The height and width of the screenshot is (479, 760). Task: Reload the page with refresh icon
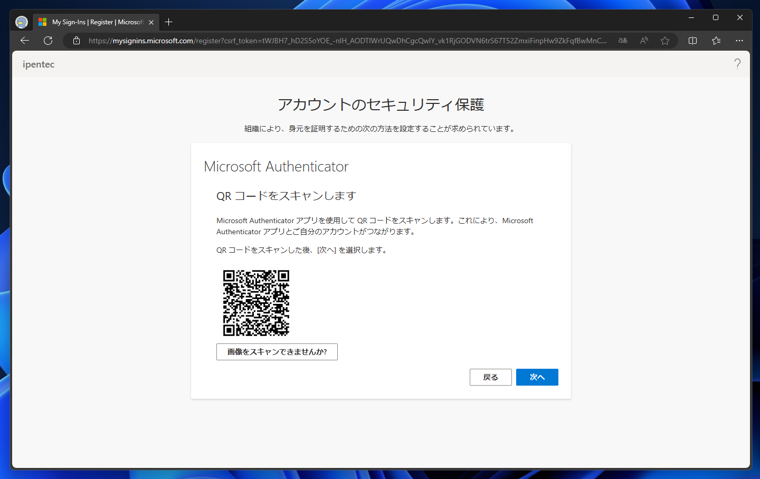pyautogui.click(x=48, y=41)
